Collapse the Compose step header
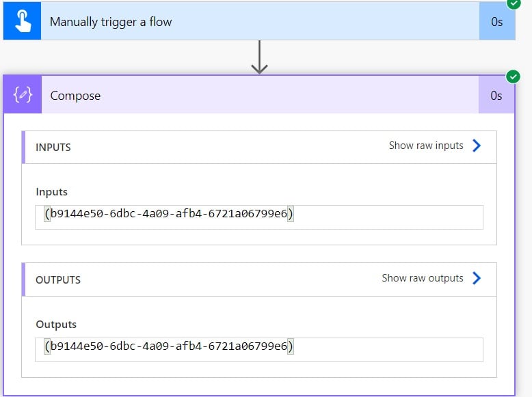532x397 pixels. 260,94
